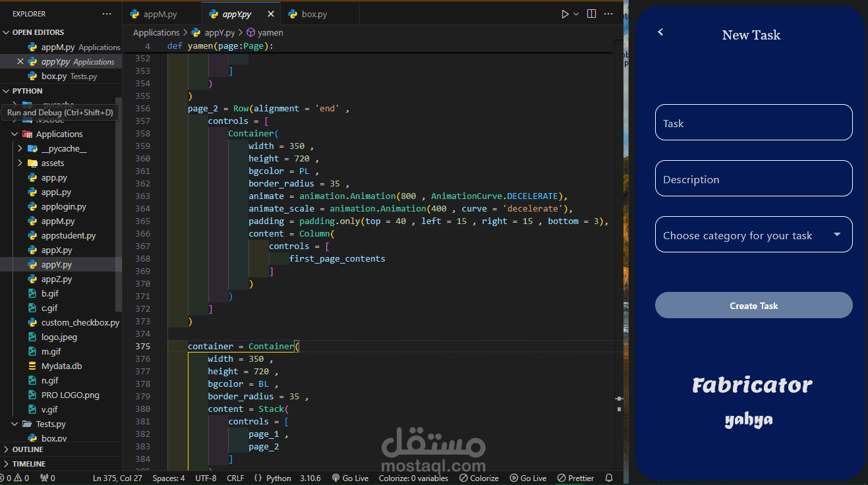Click Go Live with the play-circle icon
This screenshot has height=485, width=868.
[x=527, y=478]
